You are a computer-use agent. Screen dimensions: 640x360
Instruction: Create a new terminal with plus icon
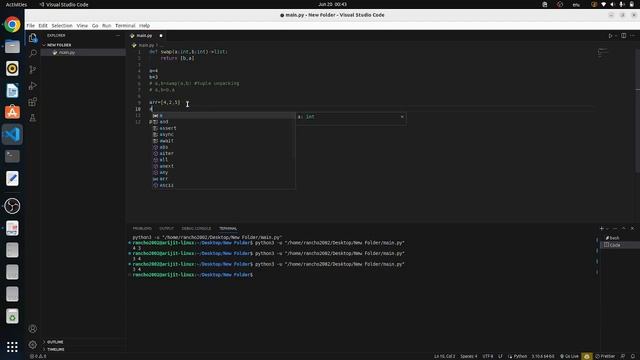click(x=602, y=229)
